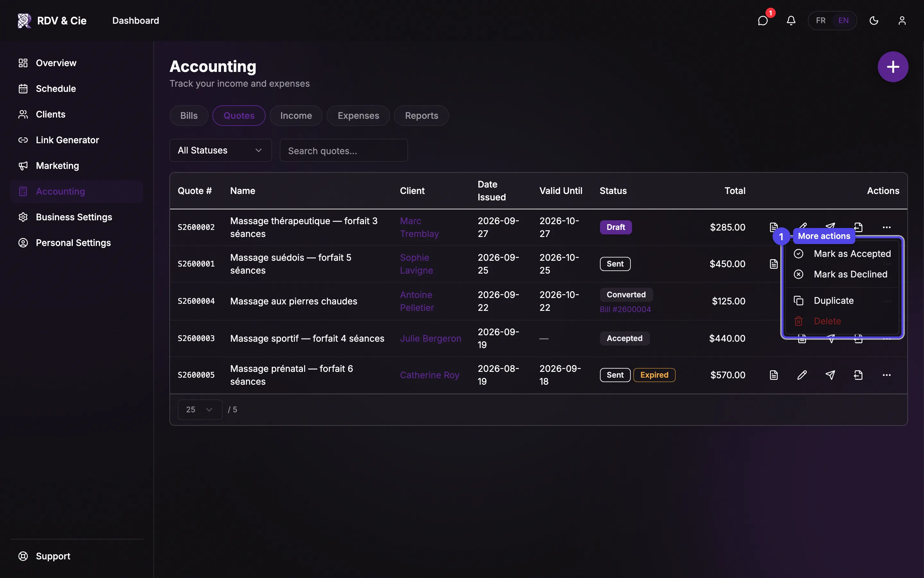This screenshot has width=924, height=578.
Task: Switch to the Bills tab
Action: point(189,116)
